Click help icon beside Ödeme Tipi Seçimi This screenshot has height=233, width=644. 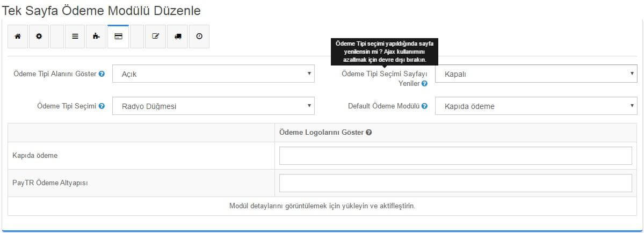click(102, 106)
